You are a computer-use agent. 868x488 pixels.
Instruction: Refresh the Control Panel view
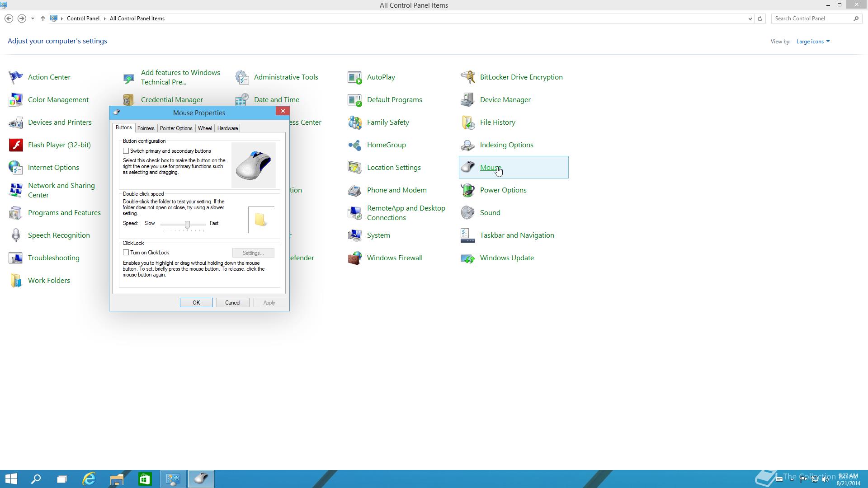[x=760, y=19]
